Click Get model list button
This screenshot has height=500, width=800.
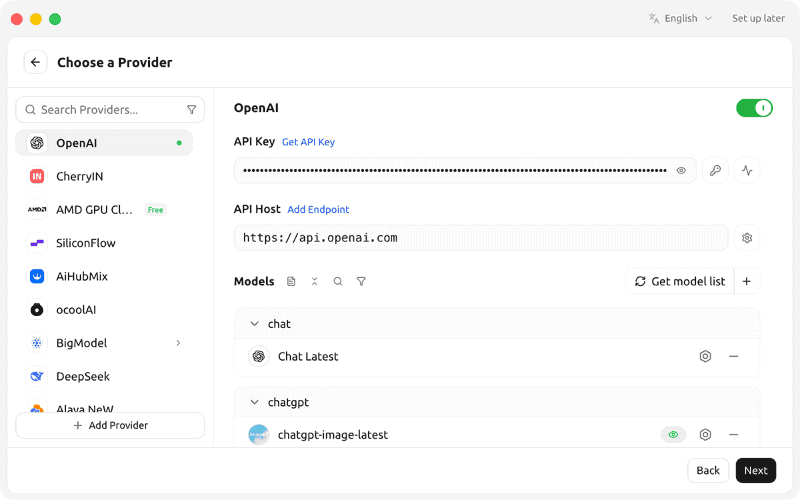point(680,281)
